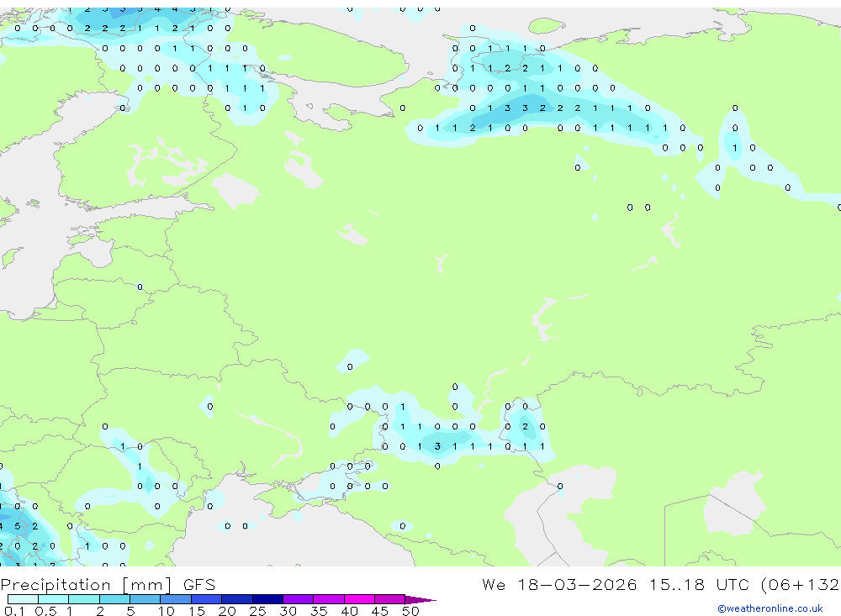Click the '15..18' time range text
841x616 pixels.
677,584
